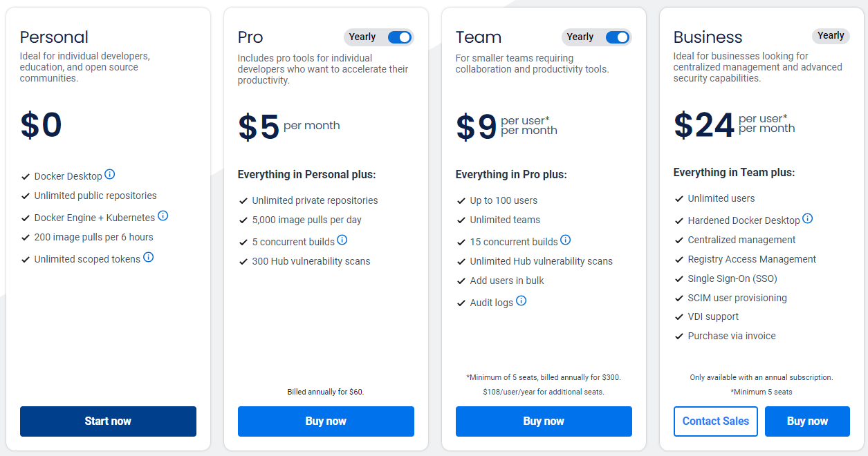This screenshot has height=456, width=868.
Task: Show info for 5 concurrent builds
Action: click(x=342, y=240)
